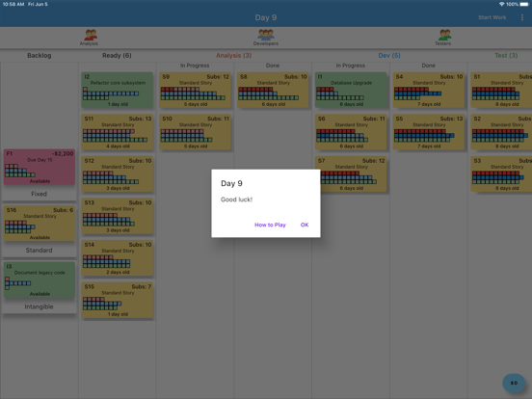Click the Ready (6) column header

[x=117, y=55]
